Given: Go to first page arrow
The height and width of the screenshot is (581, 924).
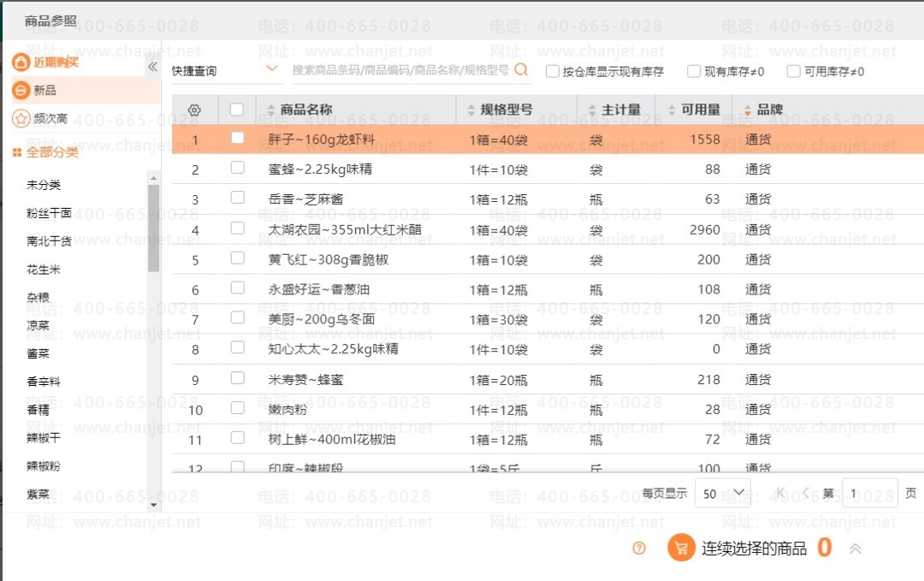Looking at the screenshot, I should click(x=780, y=493).
